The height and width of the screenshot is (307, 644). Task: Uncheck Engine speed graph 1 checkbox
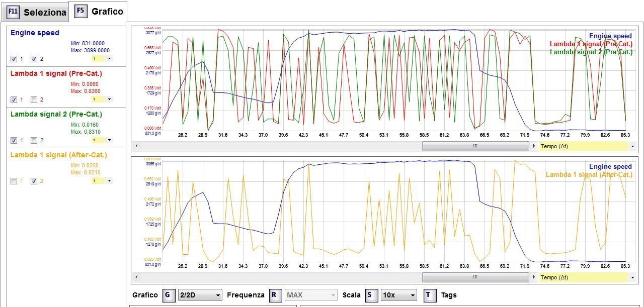[x=14, y=59]
